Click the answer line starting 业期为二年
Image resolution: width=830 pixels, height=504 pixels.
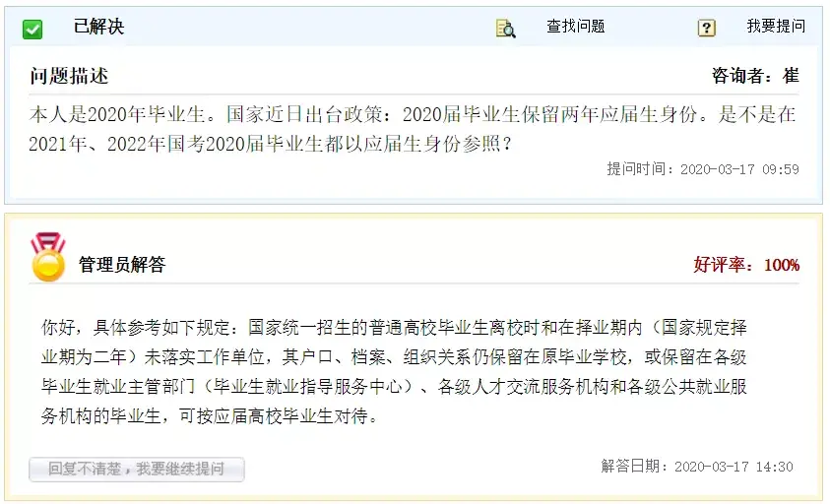pyautogui.click(x=395, y=357)
